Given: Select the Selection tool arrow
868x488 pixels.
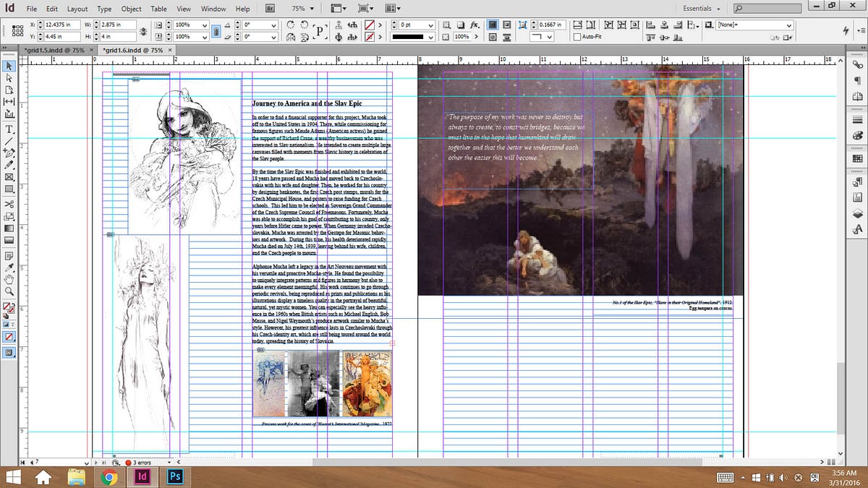Looking at the screenshot, I should pyautogui.click(x=9, y=66).
